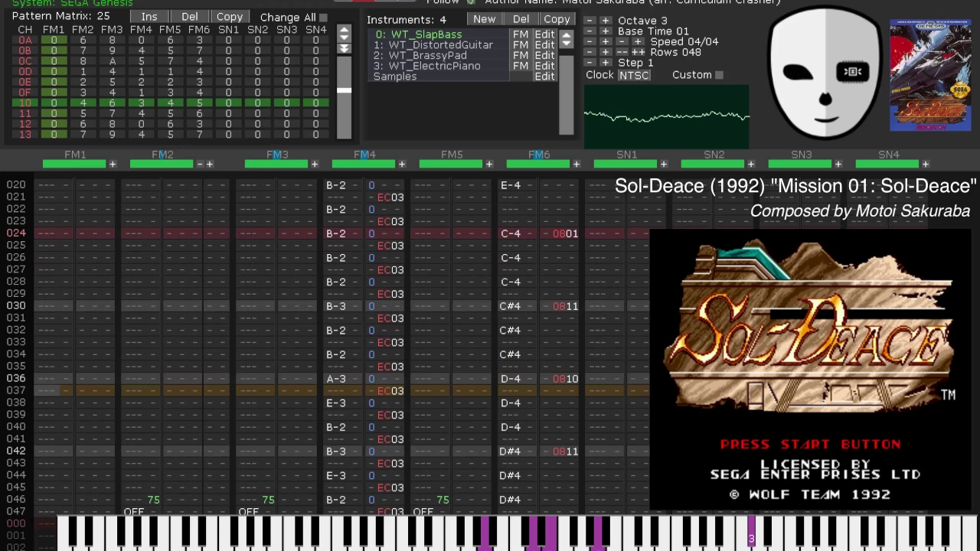The height and width of the screenshot is (551, 980).
Task: Click the instrument list up/down arrow icon
Action: click(x=566, y=39)
